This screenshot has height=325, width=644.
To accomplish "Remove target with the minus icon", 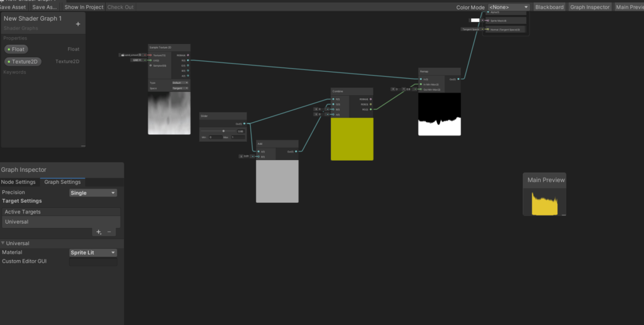I will (x=109, y=232).
